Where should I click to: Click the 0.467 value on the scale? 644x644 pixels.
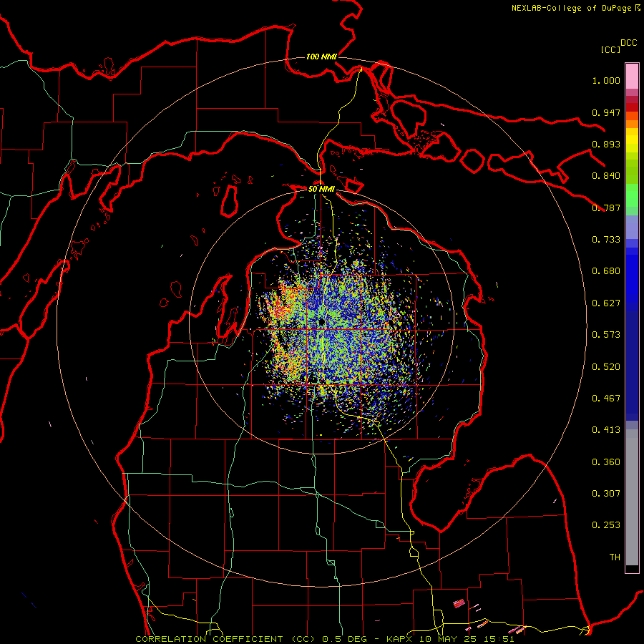[606, 399]
